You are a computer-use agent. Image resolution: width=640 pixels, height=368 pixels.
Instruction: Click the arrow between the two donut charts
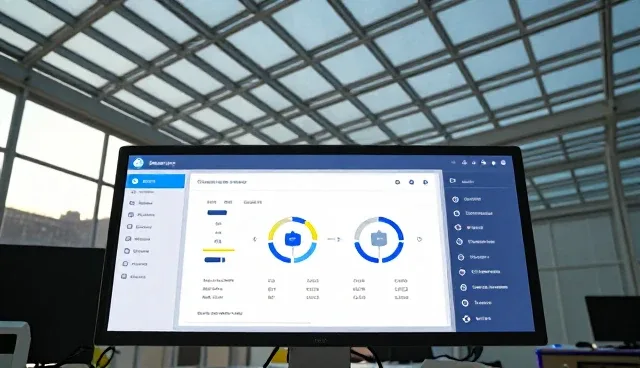tap(334, 239)
